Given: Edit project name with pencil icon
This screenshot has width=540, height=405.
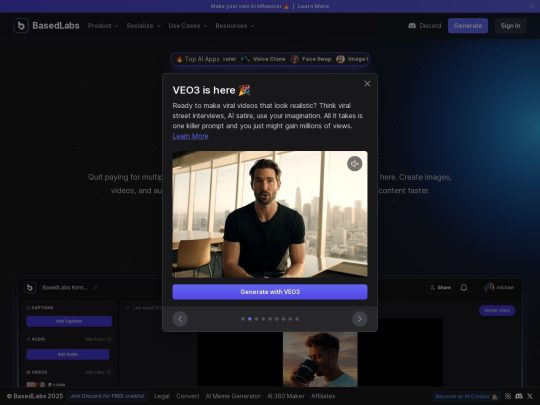Looking at the screenshot, I should pos(95,288).
